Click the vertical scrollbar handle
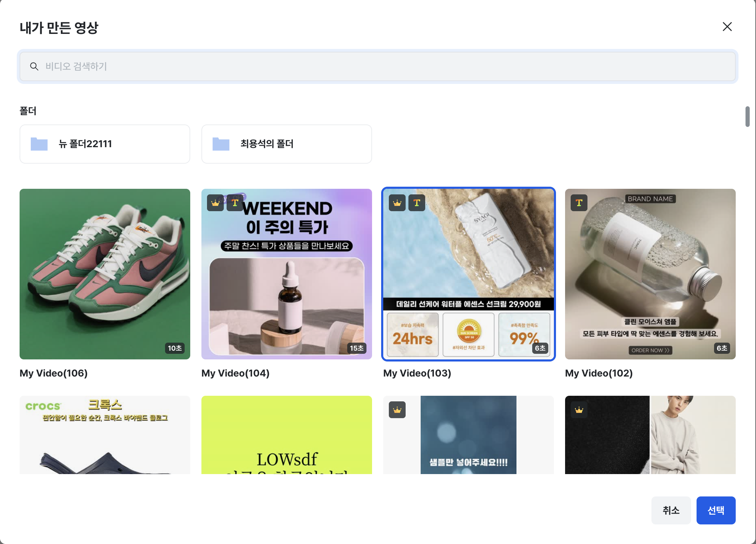Image resolution: width=756 pixels, height=544 pixels. click(747, 116)
